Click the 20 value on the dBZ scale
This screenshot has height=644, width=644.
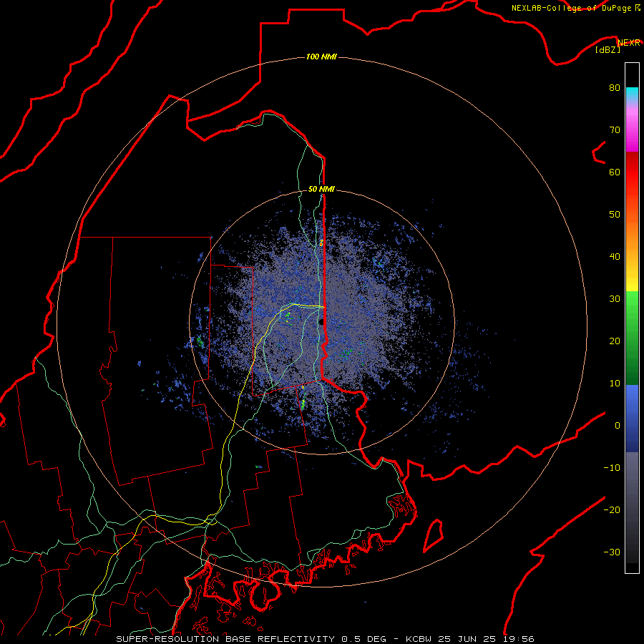[615, 341]
